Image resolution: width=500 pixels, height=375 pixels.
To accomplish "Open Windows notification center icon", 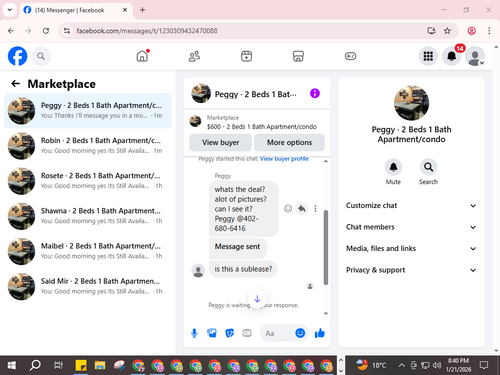I will (484, 365).
